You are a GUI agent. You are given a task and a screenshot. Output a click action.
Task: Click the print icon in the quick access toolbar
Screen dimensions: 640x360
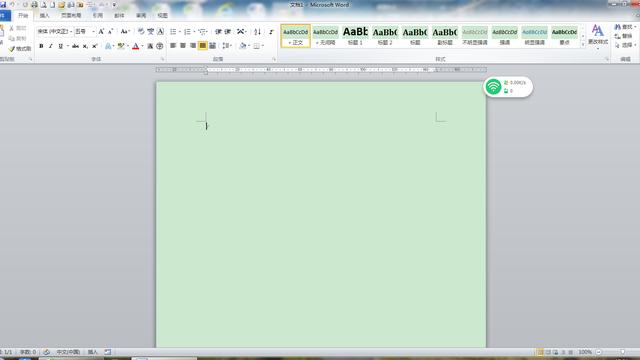coord(34,5)
